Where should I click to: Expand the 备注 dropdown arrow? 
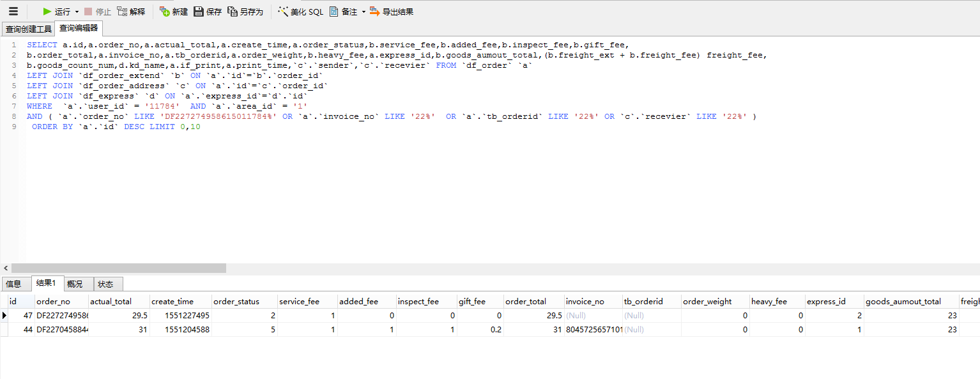pos(364,12)
